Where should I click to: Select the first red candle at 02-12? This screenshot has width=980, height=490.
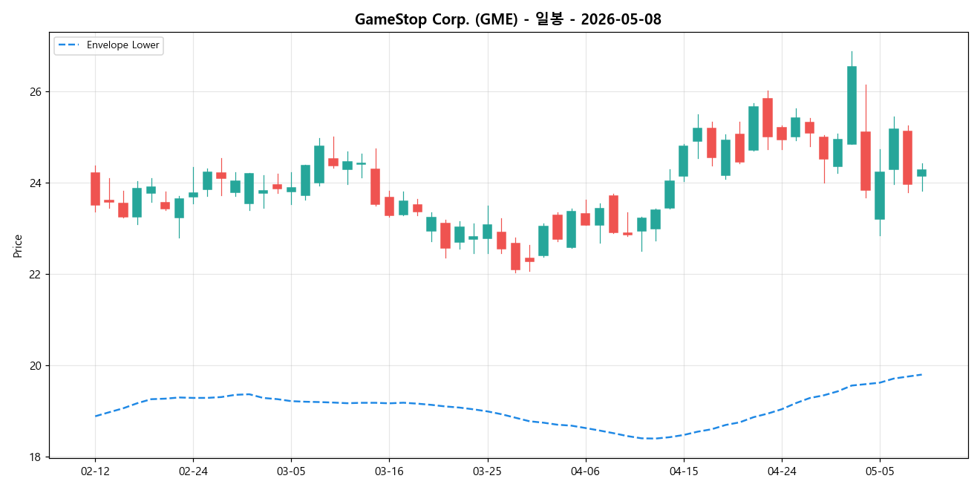(x=95, y=189)
